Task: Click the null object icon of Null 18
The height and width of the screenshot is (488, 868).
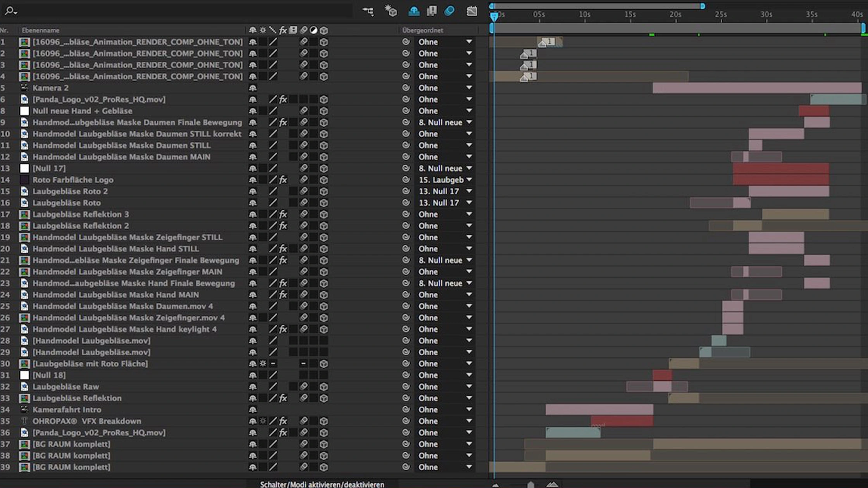Action: click(x=24, y=375)
